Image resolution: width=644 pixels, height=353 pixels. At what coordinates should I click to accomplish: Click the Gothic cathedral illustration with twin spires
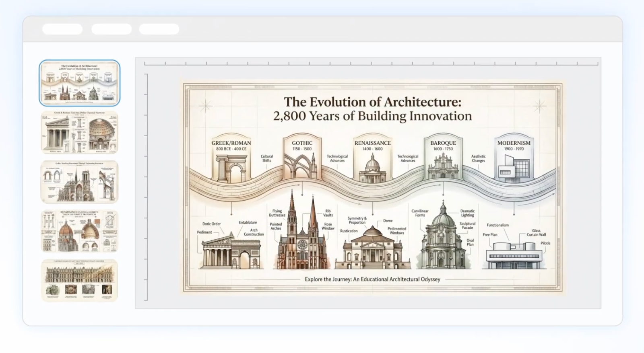pos(302,237)
